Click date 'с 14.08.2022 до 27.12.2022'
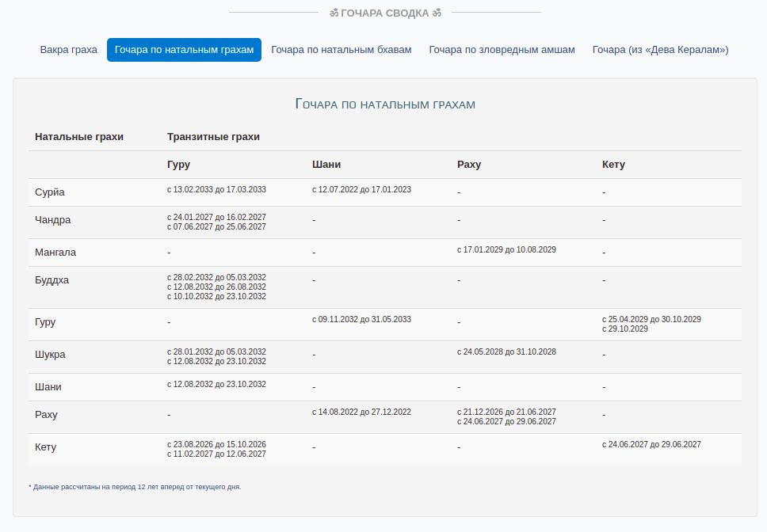 (361, 412)
